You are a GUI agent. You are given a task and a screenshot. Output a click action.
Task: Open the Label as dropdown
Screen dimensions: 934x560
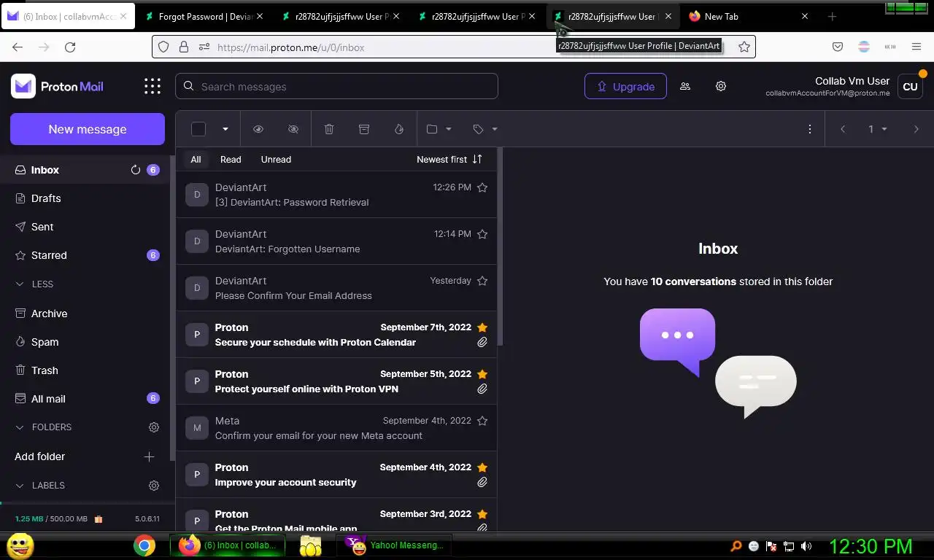pyautogui.click(x=485, y=129)
